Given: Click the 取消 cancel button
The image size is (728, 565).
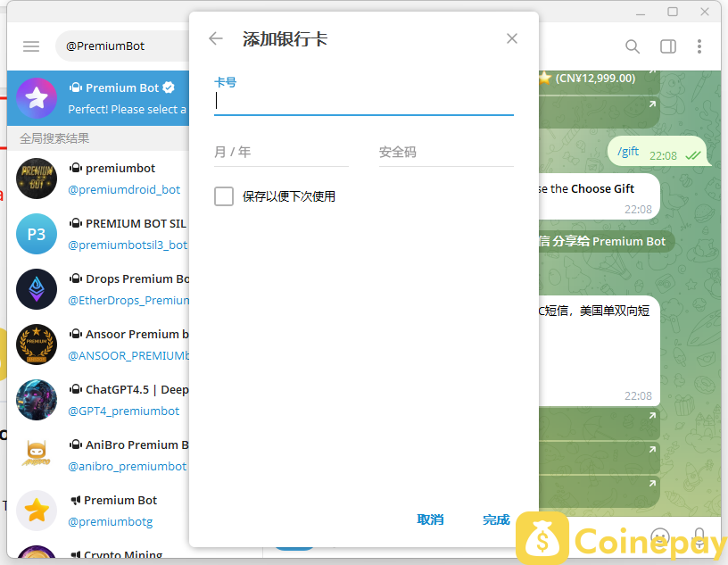Looking at the screenshot, I should pos(430,519).
